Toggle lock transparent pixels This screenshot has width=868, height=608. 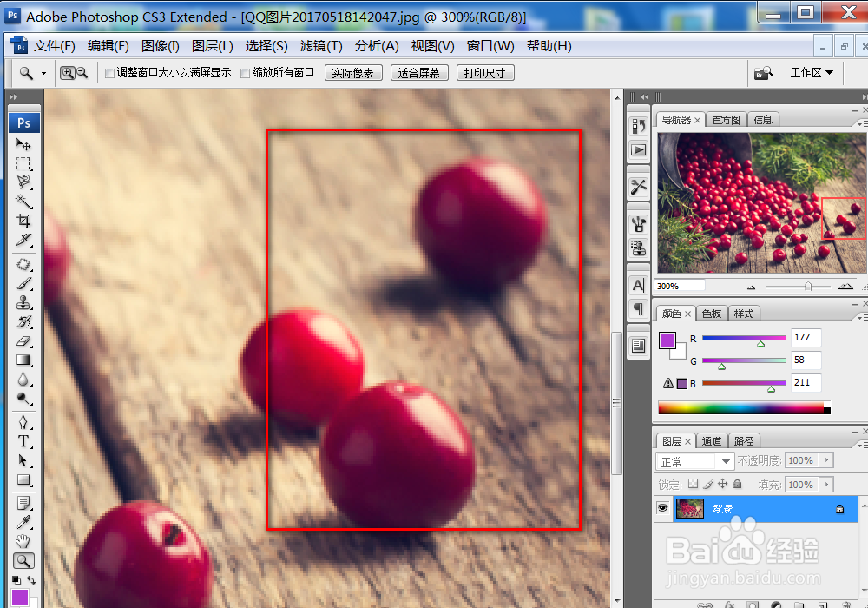[x=693, y=484]
